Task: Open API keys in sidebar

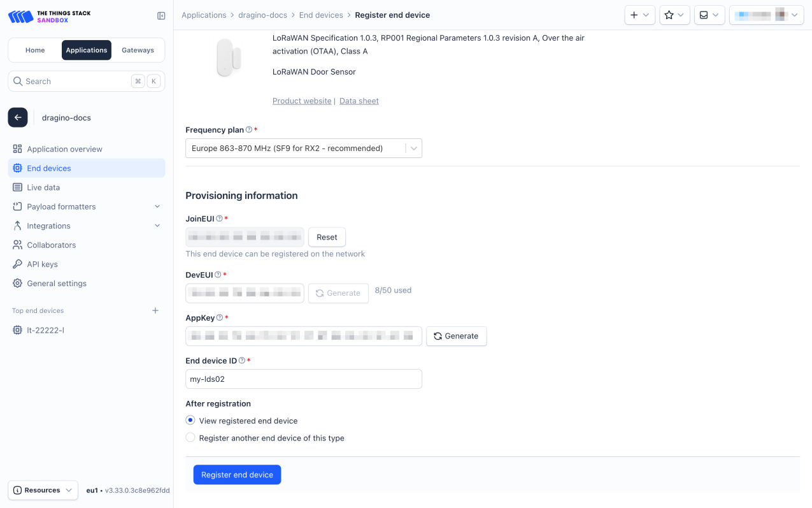Action: point(87,264)
